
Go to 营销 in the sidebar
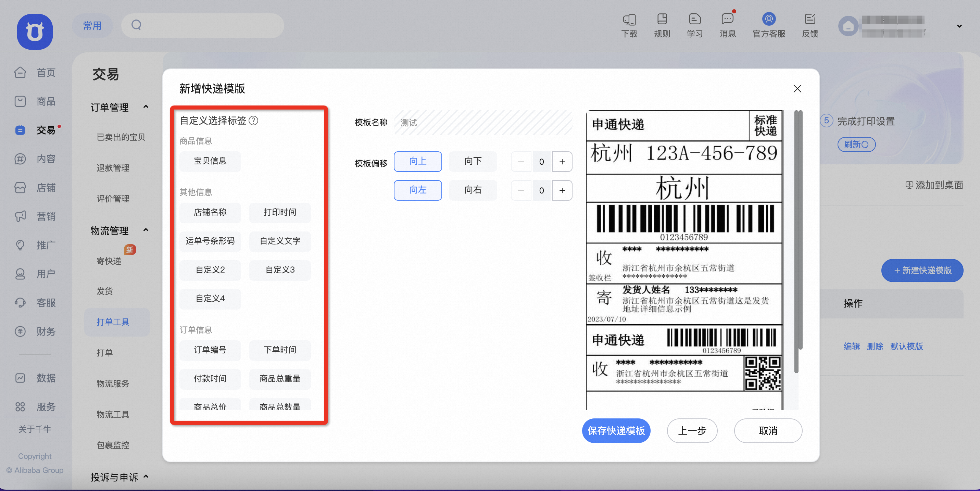(35, 216)
